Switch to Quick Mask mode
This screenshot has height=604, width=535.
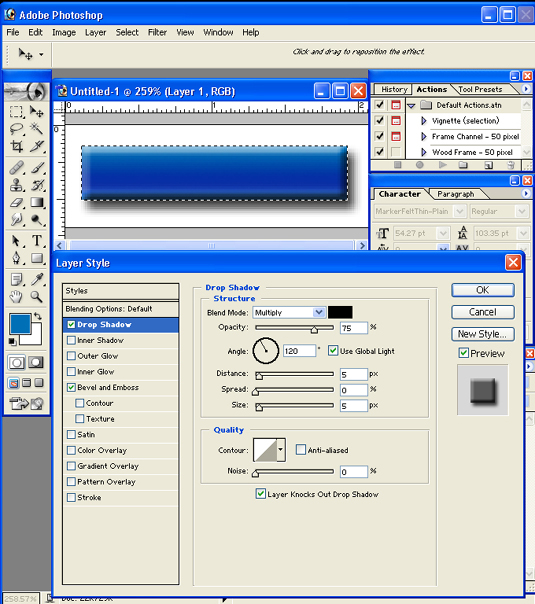point(36,362)
